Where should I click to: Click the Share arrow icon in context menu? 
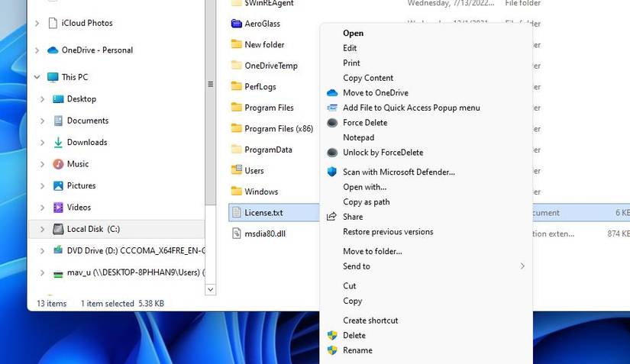point(331,217)
